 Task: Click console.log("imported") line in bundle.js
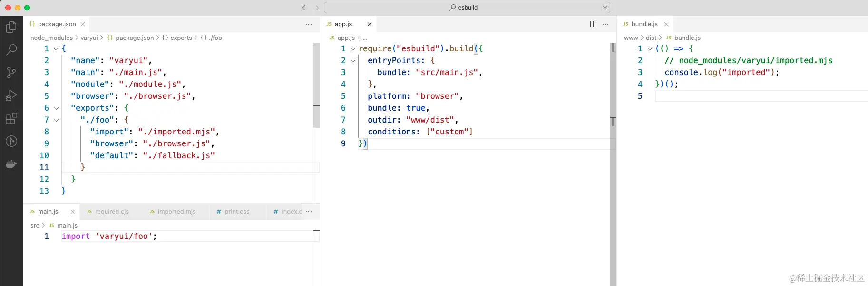(x=722, y=72)
